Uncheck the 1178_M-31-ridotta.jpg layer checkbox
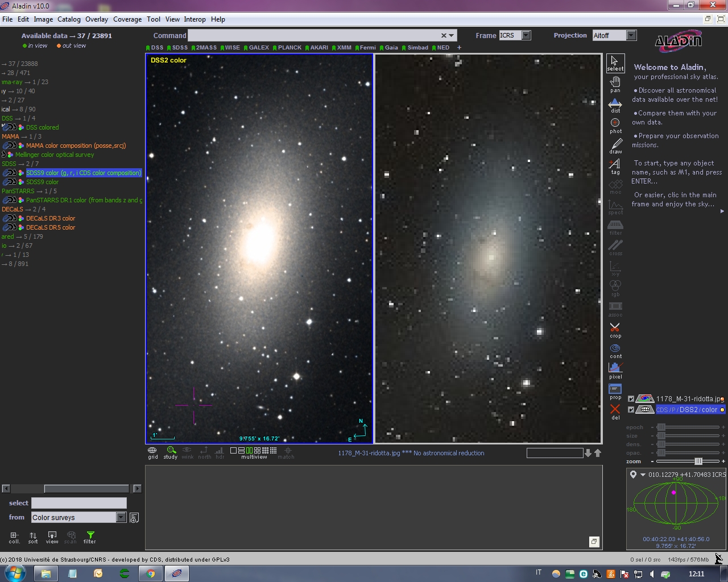Viewport: 728px width, 582px height. [631, 399]
